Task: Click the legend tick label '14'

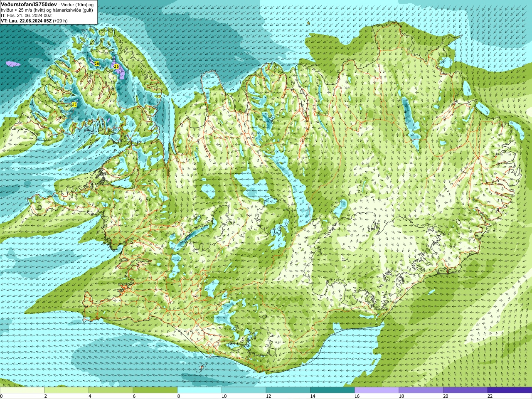Action: 313,397
